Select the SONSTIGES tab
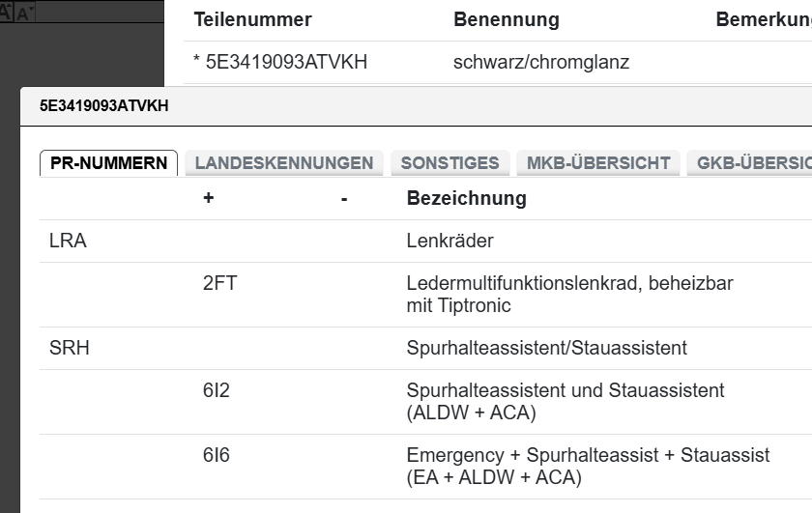This screenshot has height=513, width=812. [x=449, y=163]
